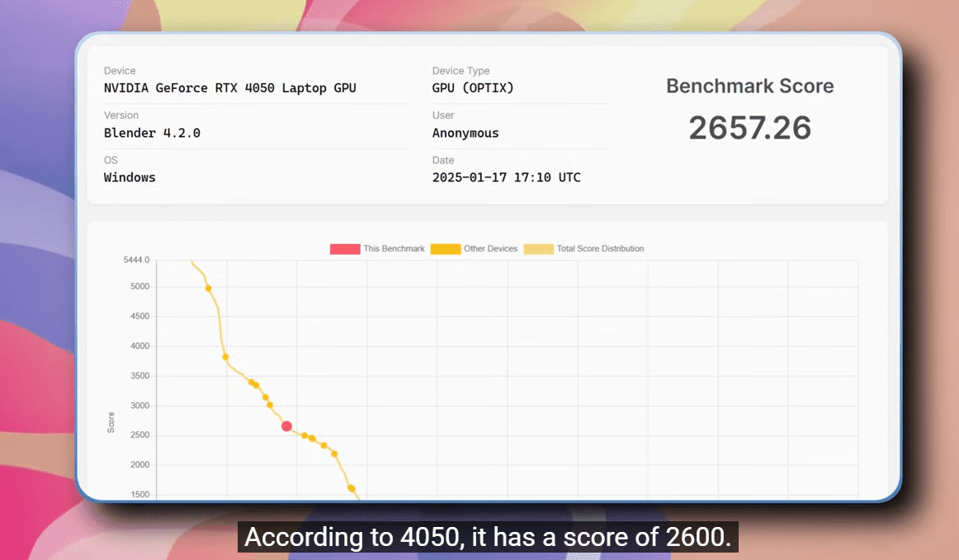
Task: Select the device type 'GPU (OPTIX)'
Action: point(473,88)
